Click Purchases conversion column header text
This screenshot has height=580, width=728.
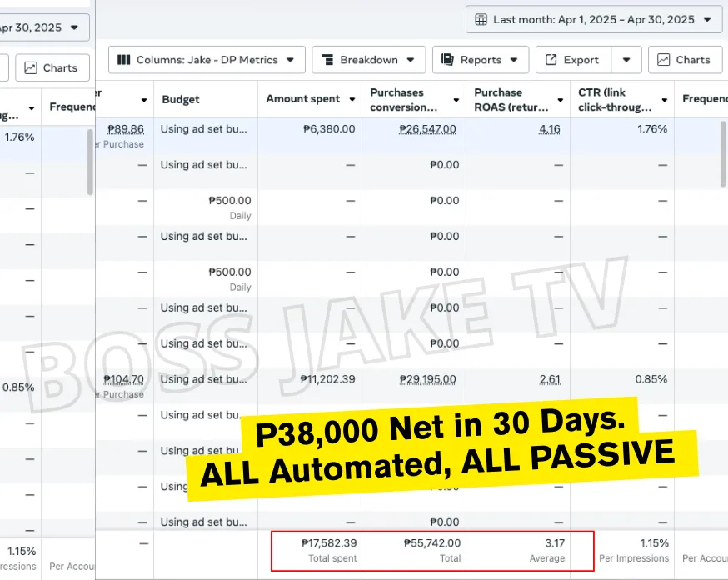point(403,100)
